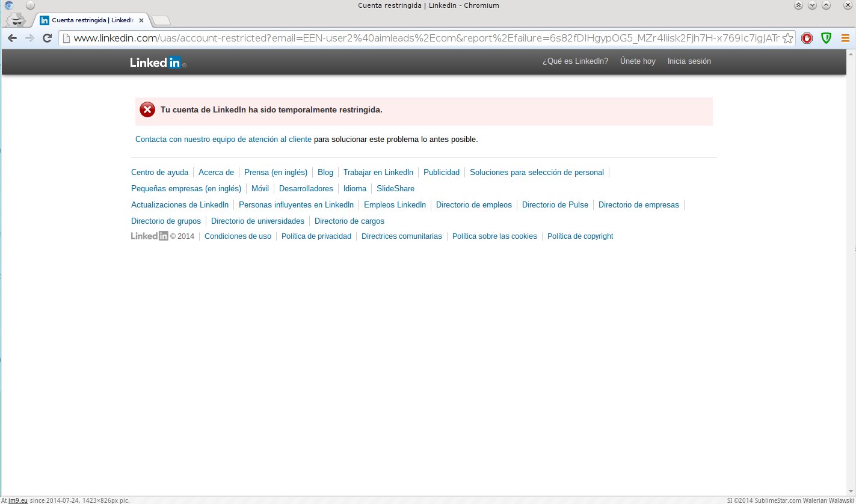856x504 pixels.
Task: Open ¿Qué es LinkedIn? menu item
Action: [575, 61]
